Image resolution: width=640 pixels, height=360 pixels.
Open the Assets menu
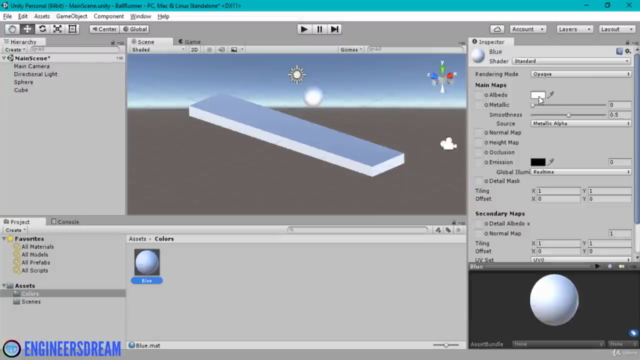(42, 16)
